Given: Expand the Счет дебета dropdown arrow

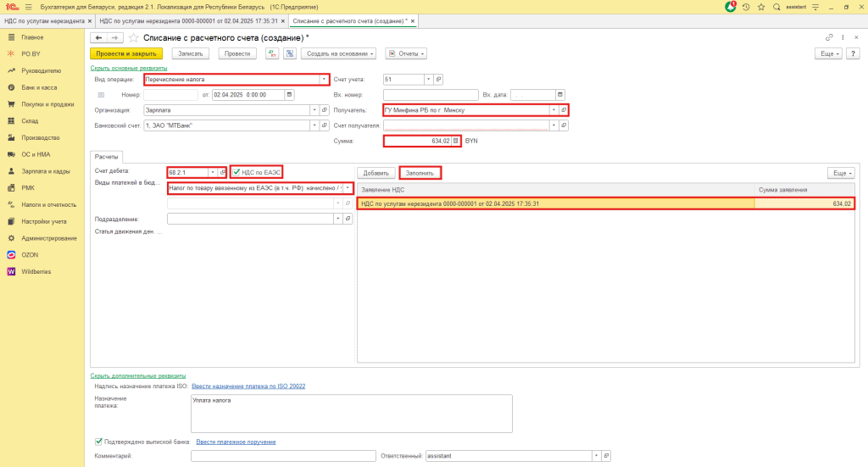Looking at the screenshot, I should pos(212,173).
